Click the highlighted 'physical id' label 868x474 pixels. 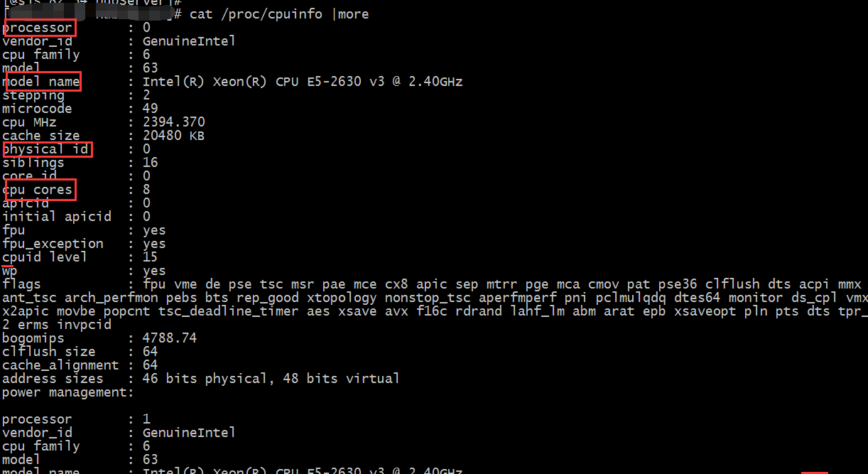click(47, 149)
